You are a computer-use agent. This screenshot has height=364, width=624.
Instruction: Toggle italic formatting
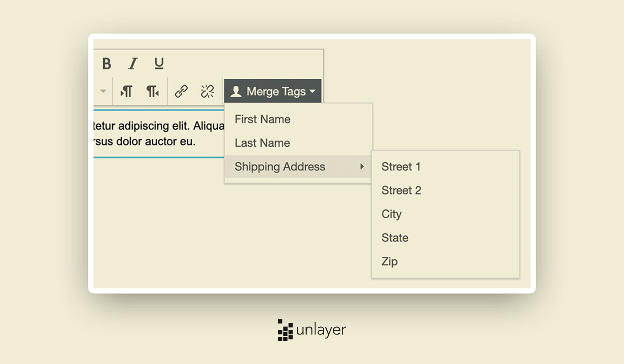coord(133,64)
